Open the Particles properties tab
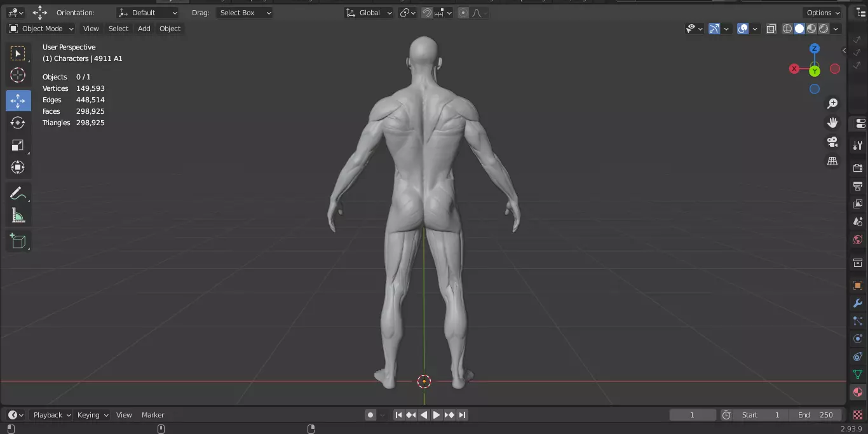 858,321
